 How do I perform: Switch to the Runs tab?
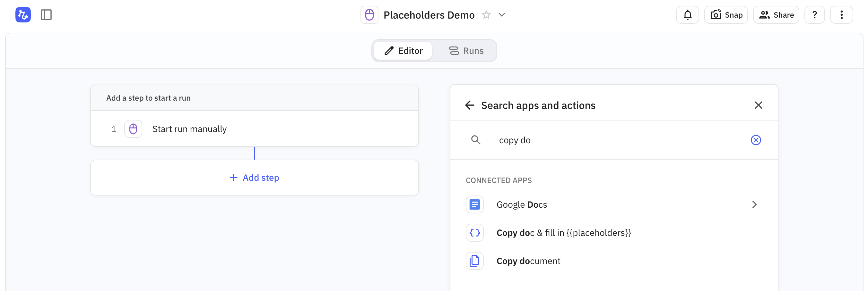click(x=466, y=51)
